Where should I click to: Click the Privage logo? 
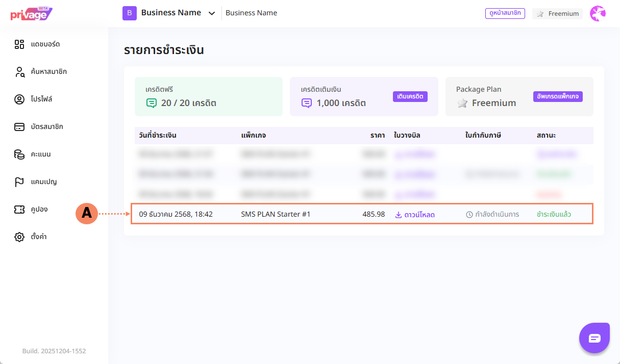pyautogui.click(x=31, y=14)
